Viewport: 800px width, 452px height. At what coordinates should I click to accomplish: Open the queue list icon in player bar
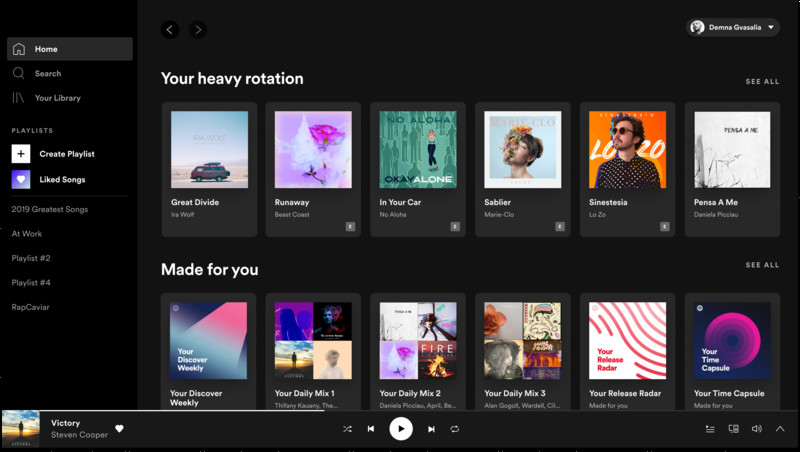(x=710, y=429)
